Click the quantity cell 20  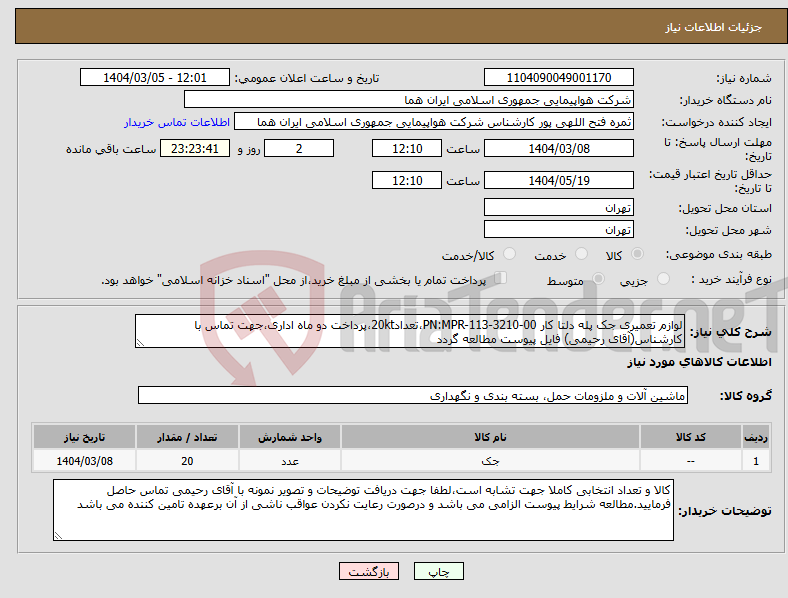[187, 461]
